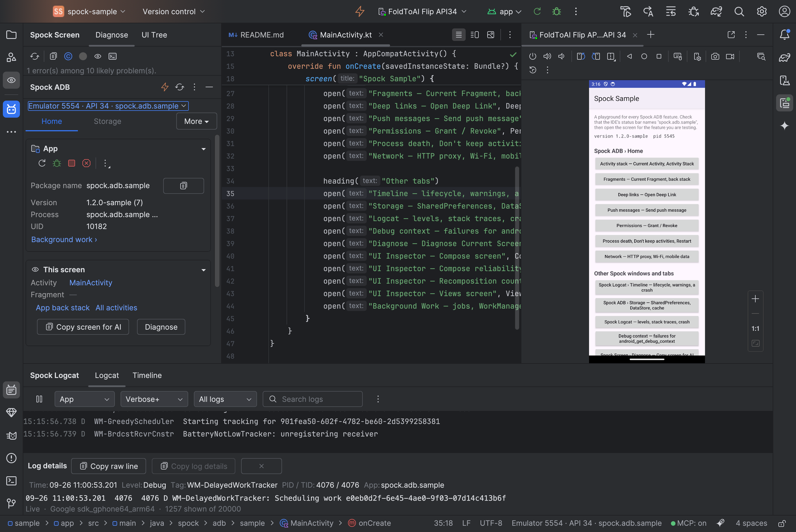Copy the package name with copy icon
This screenshot has height=532, width=796.
[x=184, y=186]
